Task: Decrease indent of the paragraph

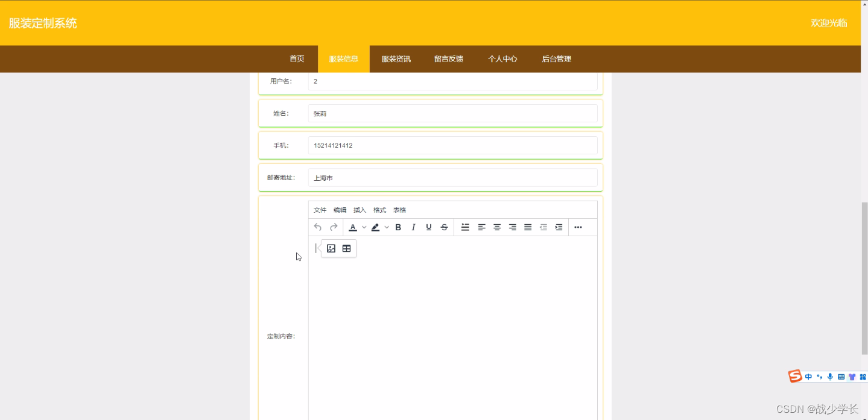Action: tap(543, 227)
